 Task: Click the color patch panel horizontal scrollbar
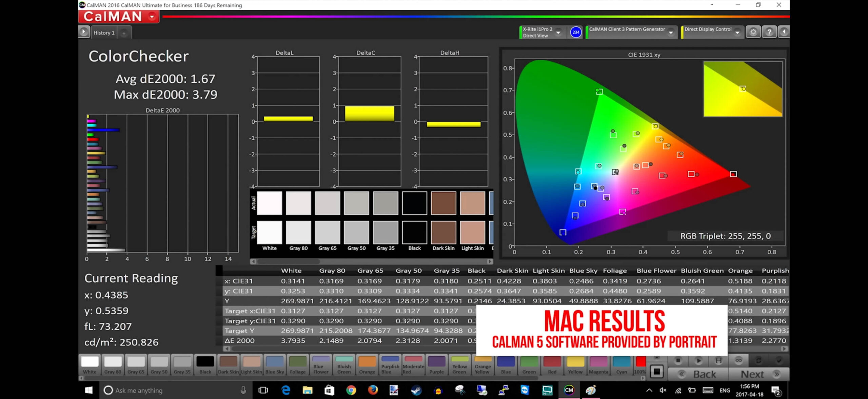point(288,261)
